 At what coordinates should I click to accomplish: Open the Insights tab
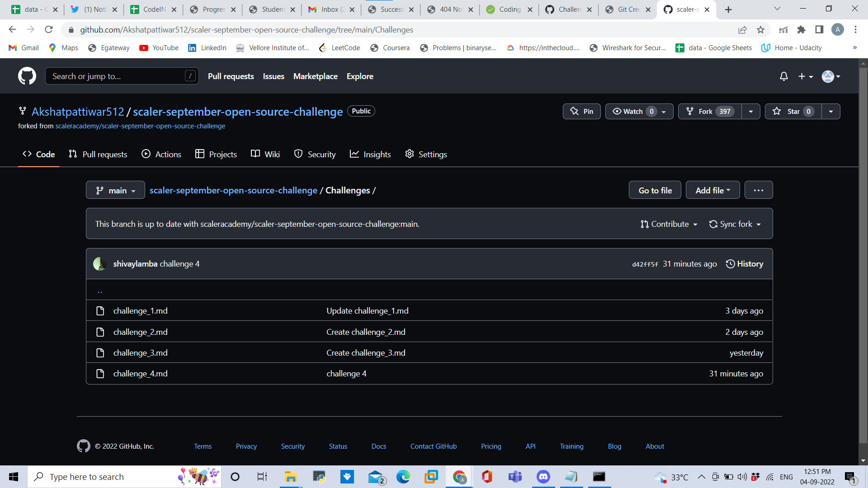[370, 154]
